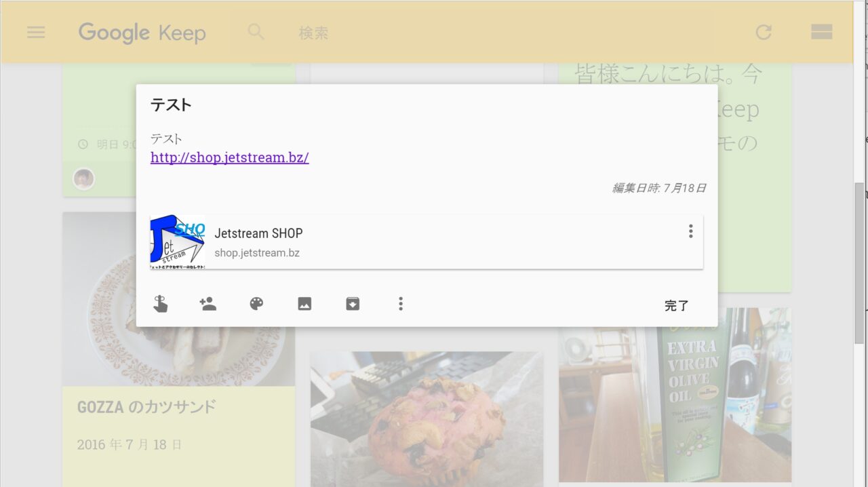Open the shop.jetstream.bz hyperlink

[x=229, y=157]
